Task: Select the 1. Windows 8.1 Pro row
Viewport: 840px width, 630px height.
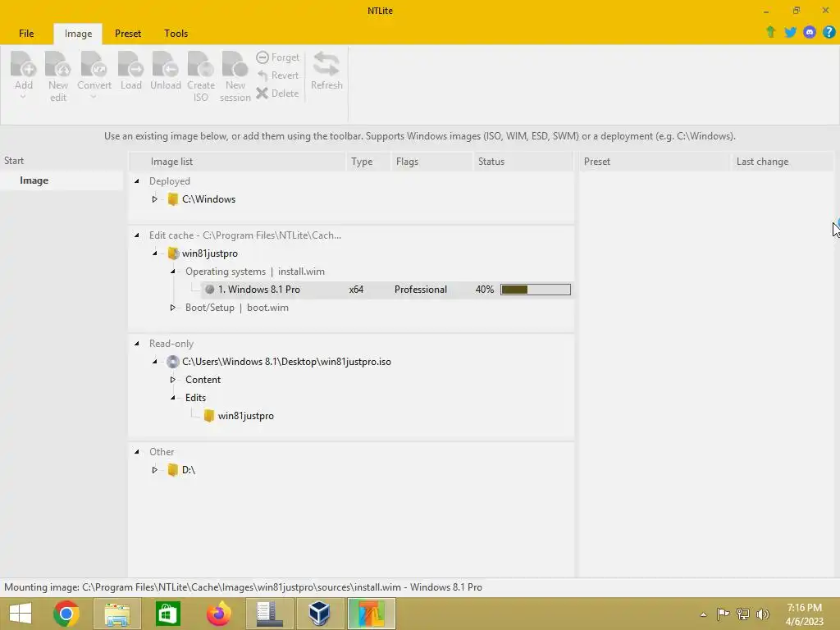Action: coord(388,290)
